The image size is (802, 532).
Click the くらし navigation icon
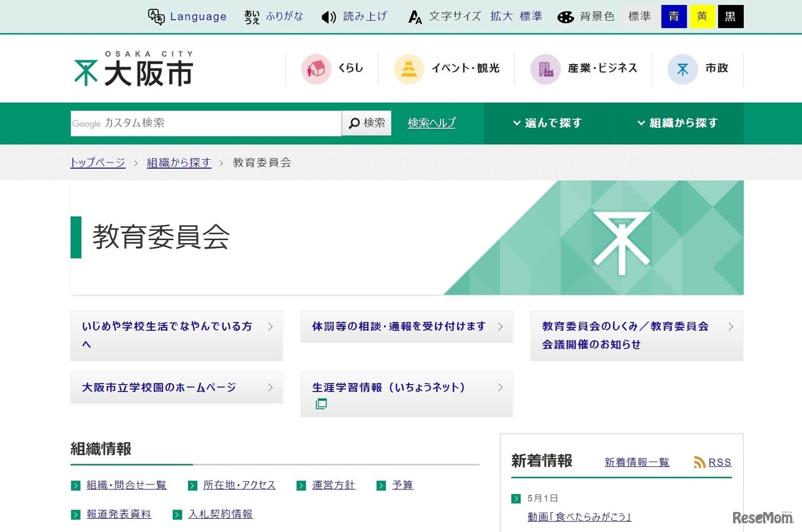(x=317, y=69)
